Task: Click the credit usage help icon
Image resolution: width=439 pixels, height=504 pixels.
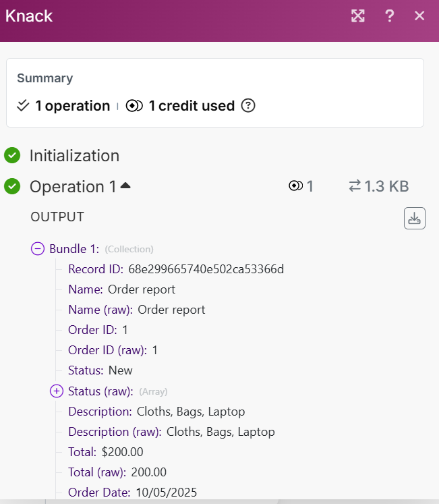Action: coord(248,106)
